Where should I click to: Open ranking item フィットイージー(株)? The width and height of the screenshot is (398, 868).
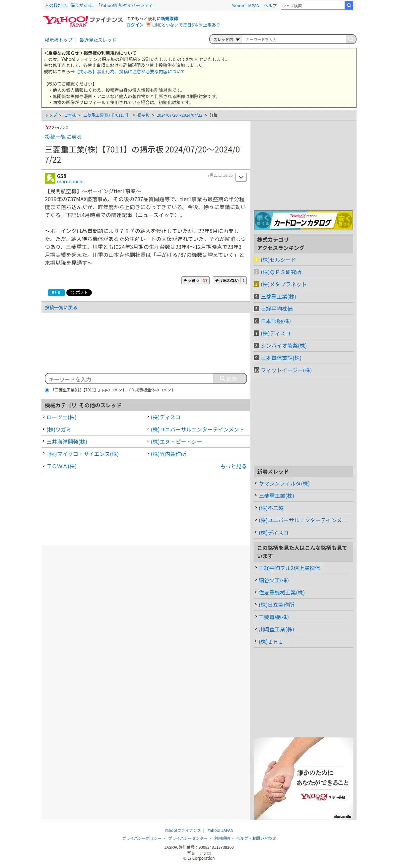click(286, 370)
